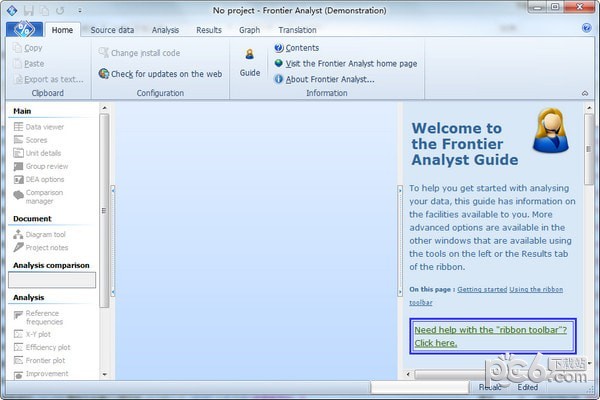Click the Unit details icon in sidebar
The width and height of the screenshot is (600, 400).
pyautogui.click(x=18, y=153)
